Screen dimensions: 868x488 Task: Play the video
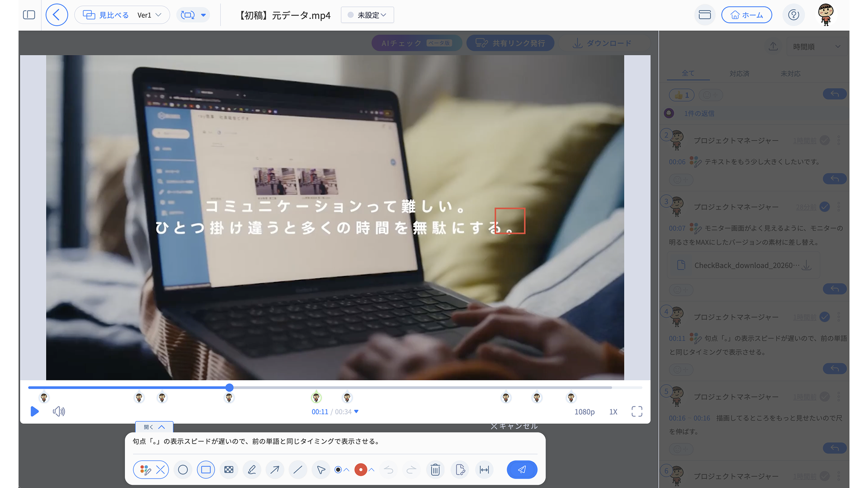pos(34,412)
